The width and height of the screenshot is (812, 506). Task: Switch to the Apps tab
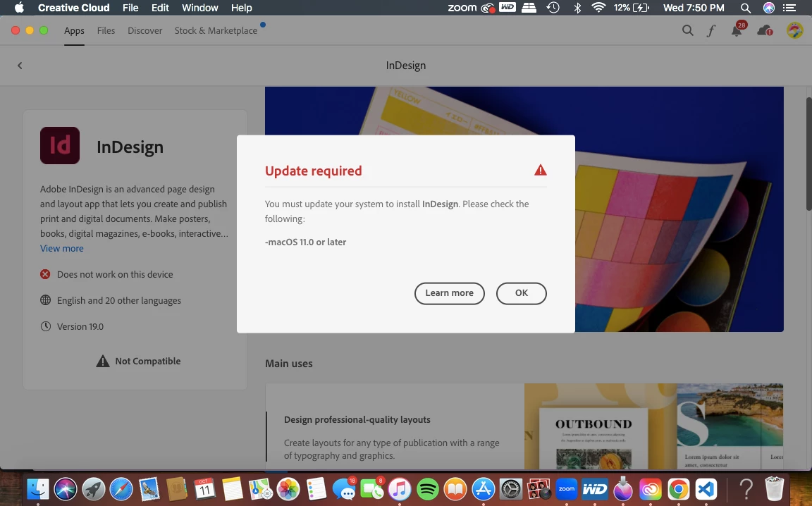coord(74,30)
